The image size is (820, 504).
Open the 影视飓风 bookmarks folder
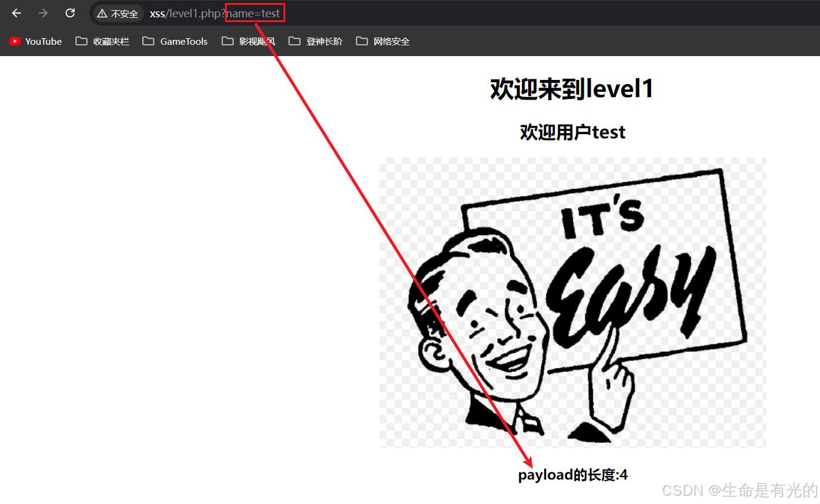point(227,41)
